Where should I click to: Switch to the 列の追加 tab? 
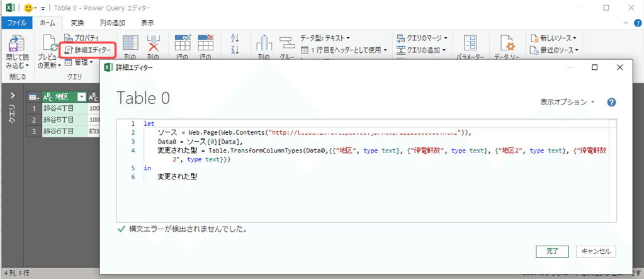(112, 23)
